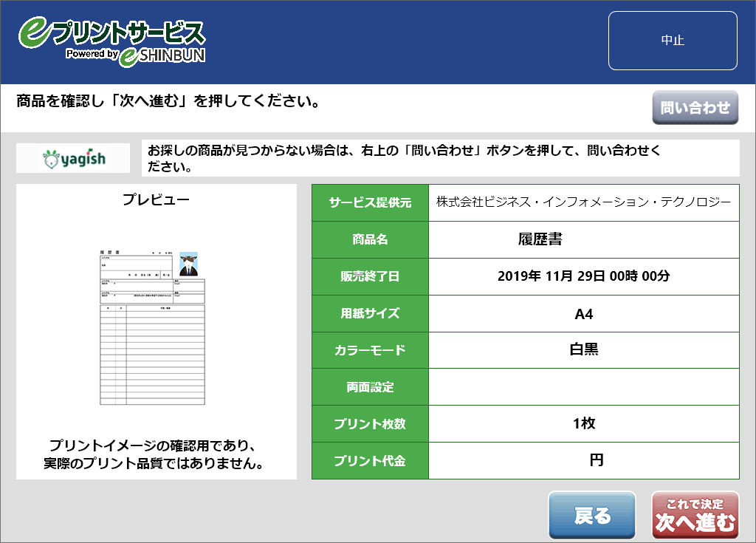Click the 1枚 print count value
Screen dimensions: 756x543
coord(584,423)
